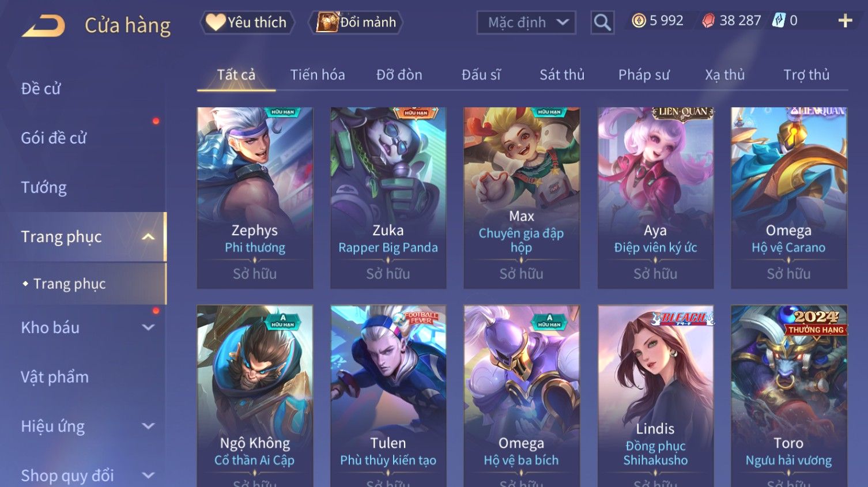This screenshot has height=487, width=868.
Task: Select the Lindis Đồng phục Shihakusho card
Action: 655,396
